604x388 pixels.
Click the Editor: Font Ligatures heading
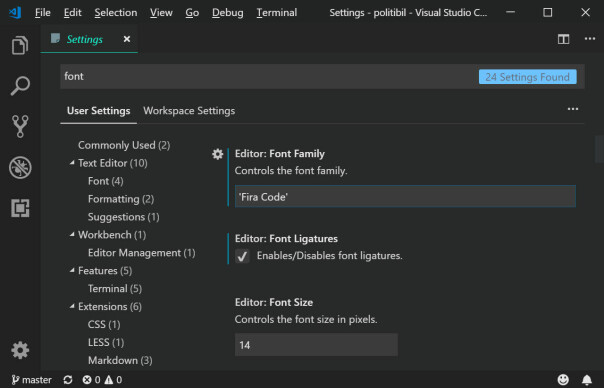pyautogui.click(x=286, y=239)
